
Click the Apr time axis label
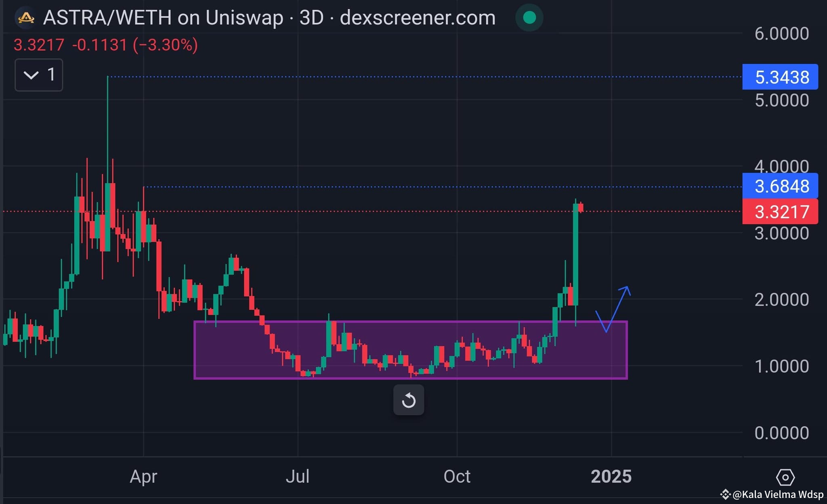tap(143, 477)
